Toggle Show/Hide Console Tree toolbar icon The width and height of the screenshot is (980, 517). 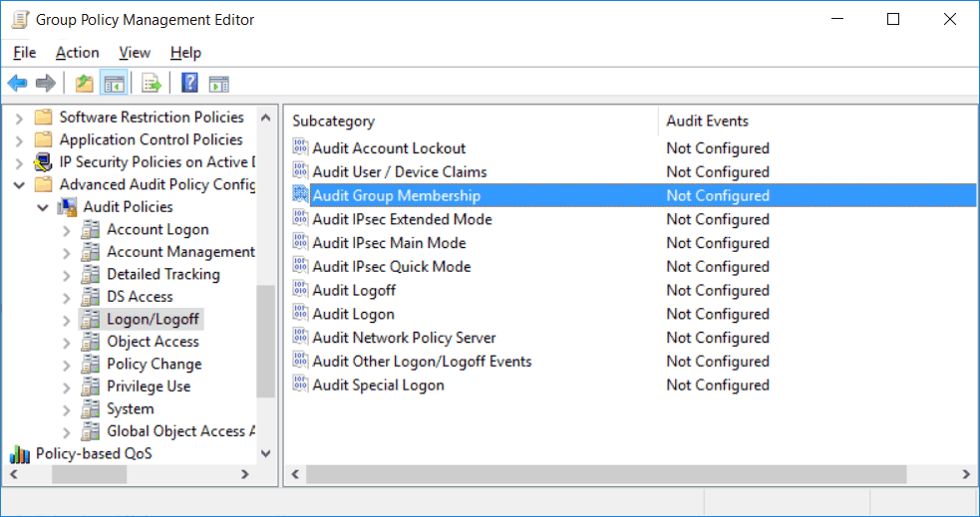tap(114, 83)
